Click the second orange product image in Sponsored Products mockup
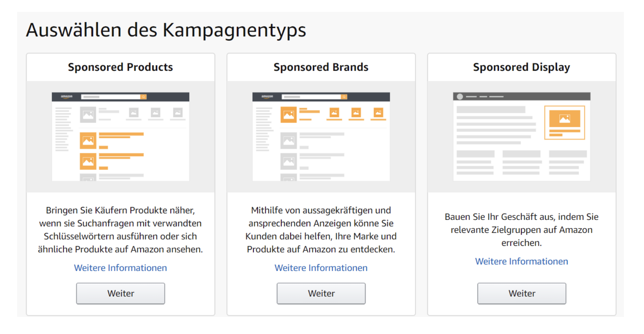The width and height of the screenshot is (644, 334). pos(88,161)
